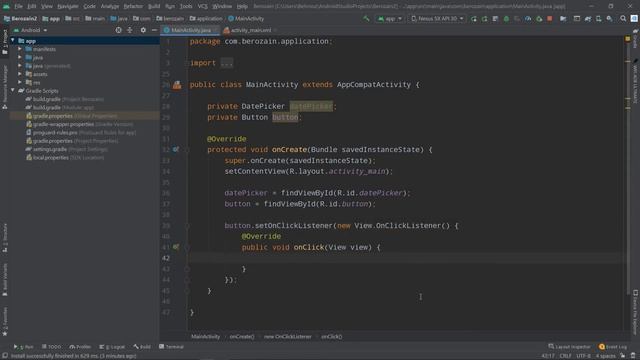Click the Collapse All icon in Project panel
640x360 pixels.
click(130, 30)
